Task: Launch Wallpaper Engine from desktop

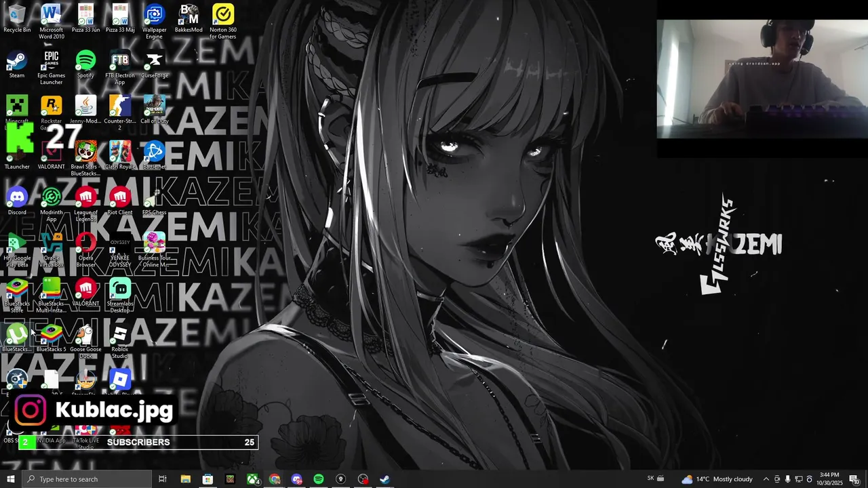Action: [154, 22]
